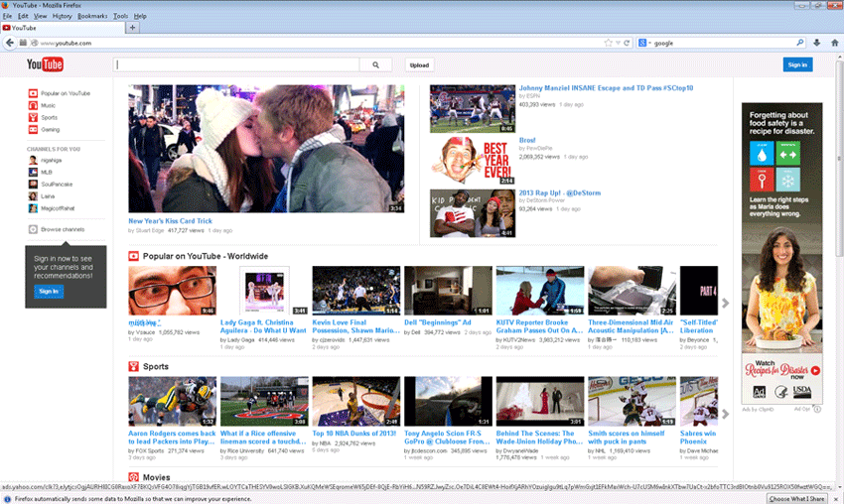Bookmark page with star icon in URL bar
This screenshot has width=844, height=504.
tap(609, 43)
